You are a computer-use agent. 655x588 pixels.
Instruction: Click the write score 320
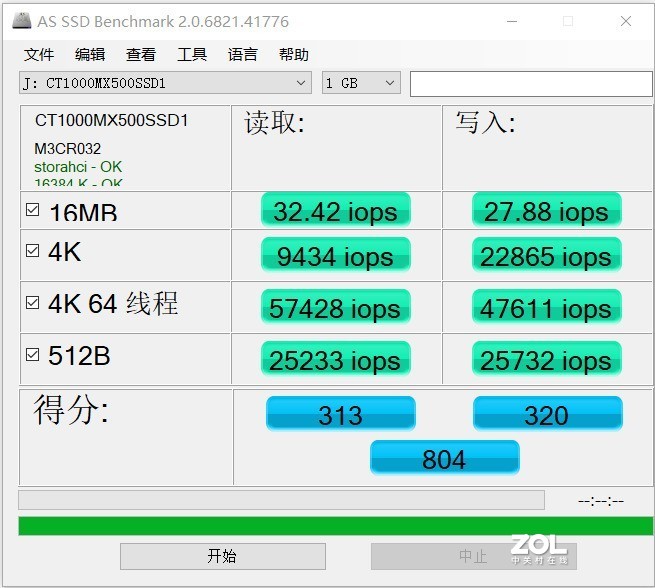[x=548, y=414]
